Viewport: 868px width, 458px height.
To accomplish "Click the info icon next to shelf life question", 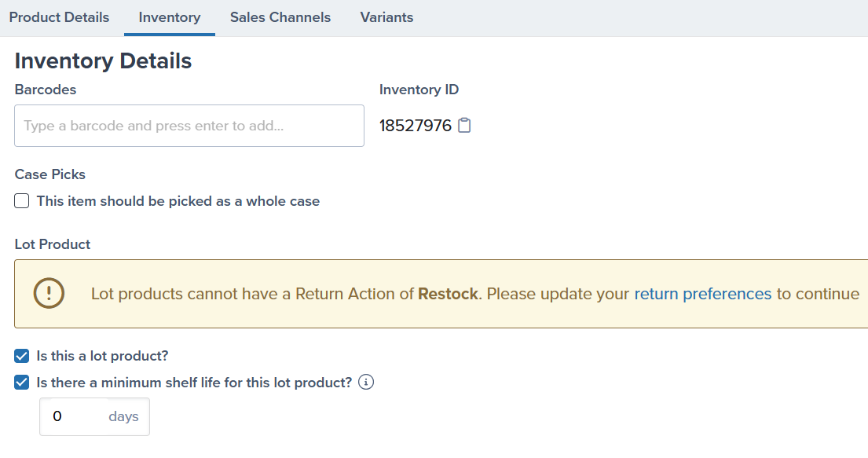I will click(x=365, y=382).
